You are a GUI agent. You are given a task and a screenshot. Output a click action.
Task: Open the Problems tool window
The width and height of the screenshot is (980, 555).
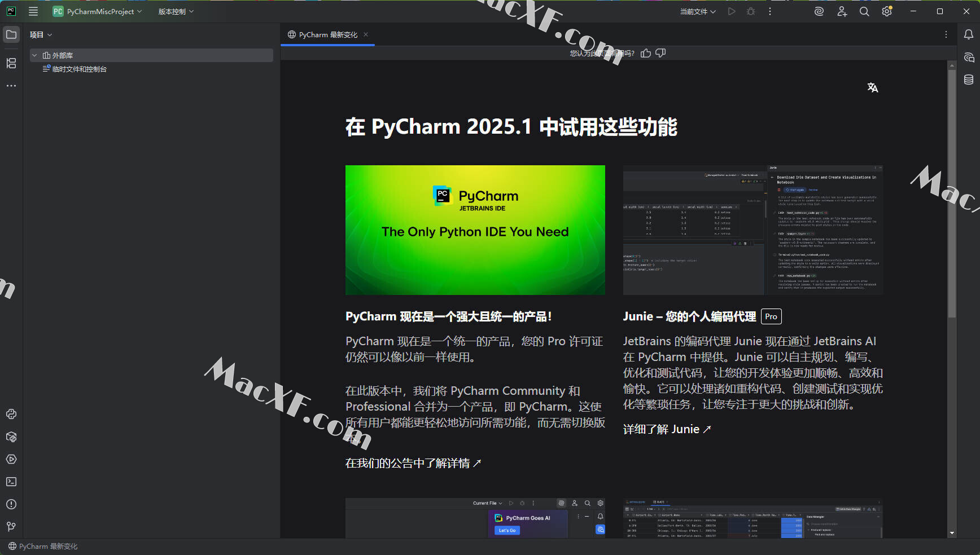pyautogui.click(x=11, y=504)
